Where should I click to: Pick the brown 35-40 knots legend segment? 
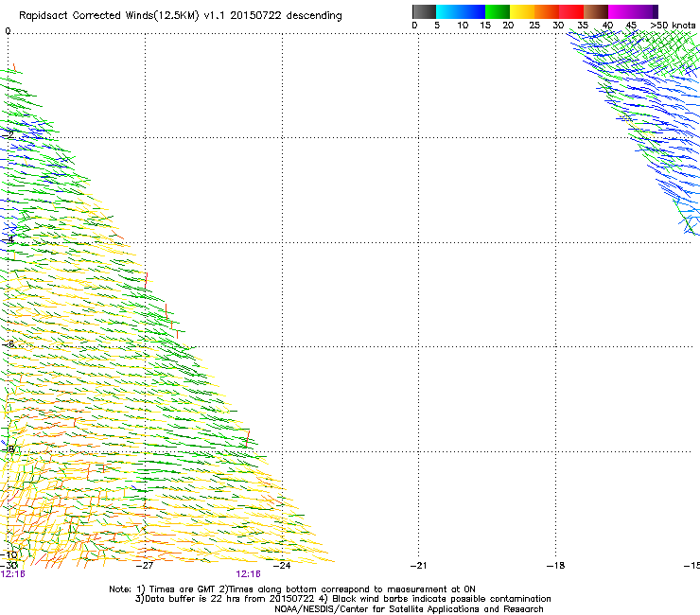[x=596, y=11]
